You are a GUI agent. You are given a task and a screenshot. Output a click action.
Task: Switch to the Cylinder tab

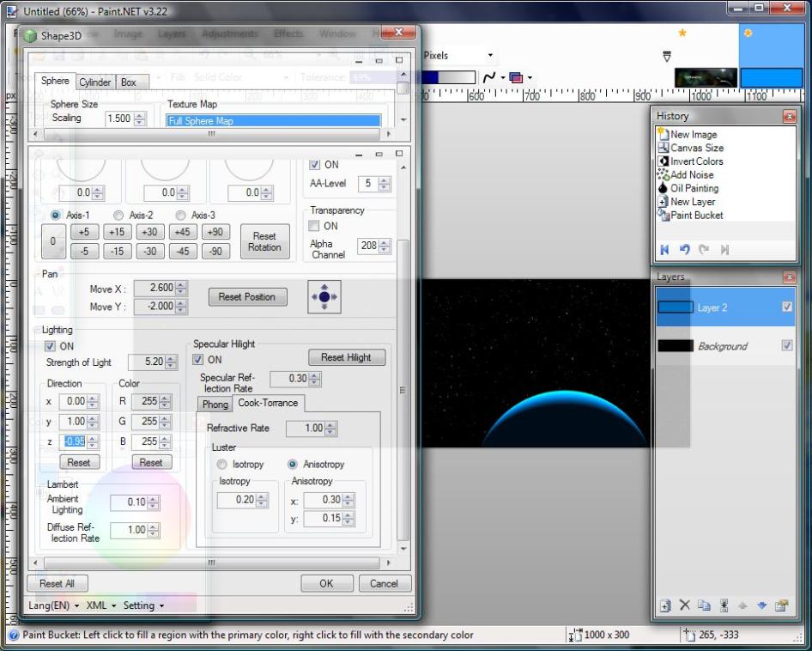(x=94, y=82)
